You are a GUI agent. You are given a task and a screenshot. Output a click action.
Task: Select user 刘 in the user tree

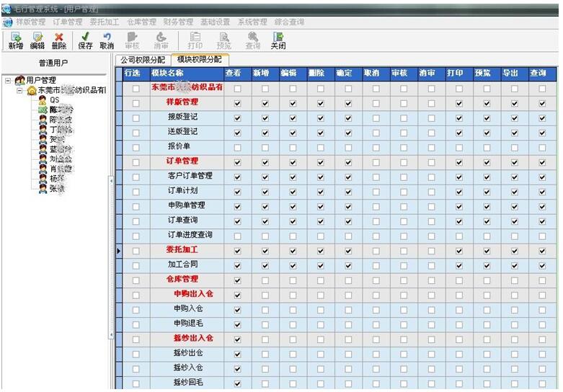61,159
